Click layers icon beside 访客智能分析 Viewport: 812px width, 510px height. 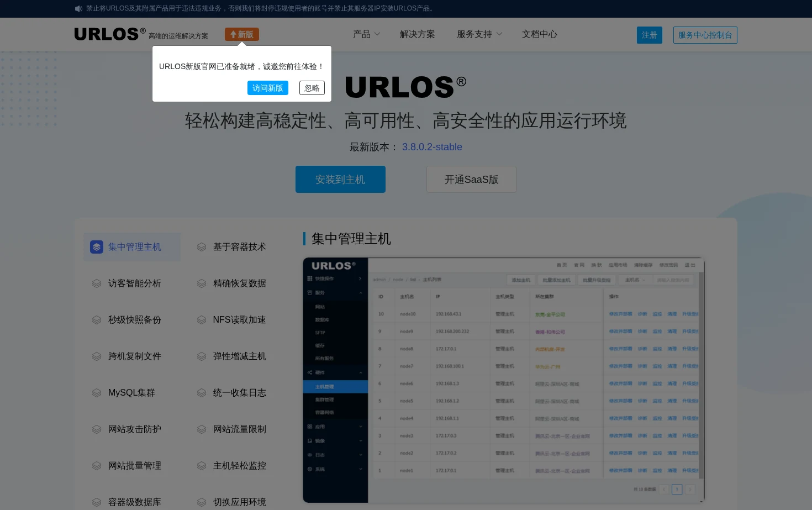(x=97, y=283)
